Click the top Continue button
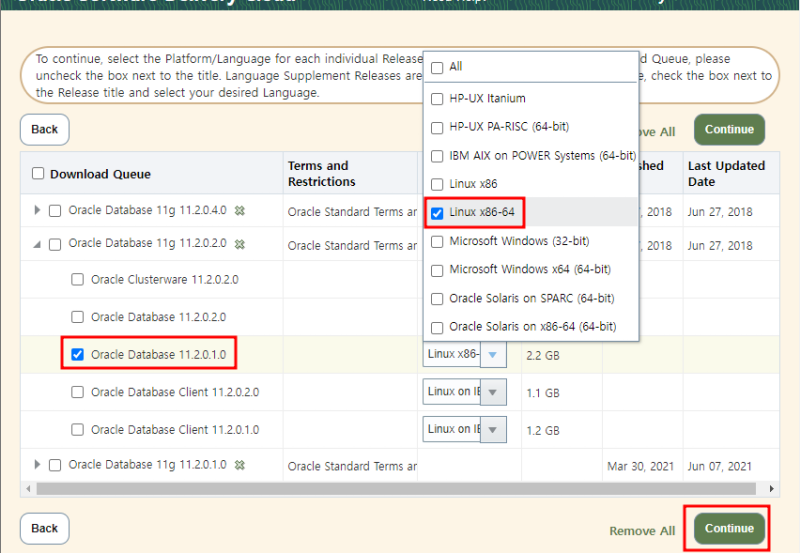The height and width of the screenshot is (553, 800). [x=729, y=130]
